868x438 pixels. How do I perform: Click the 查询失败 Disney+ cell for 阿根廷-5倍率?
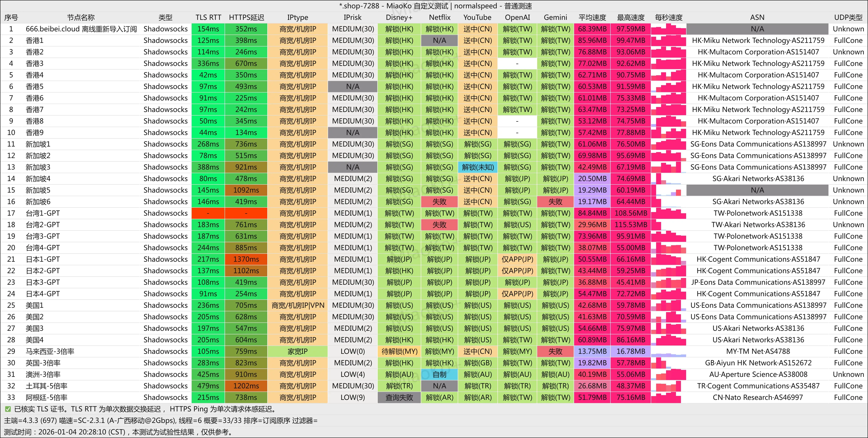(399, 397)
